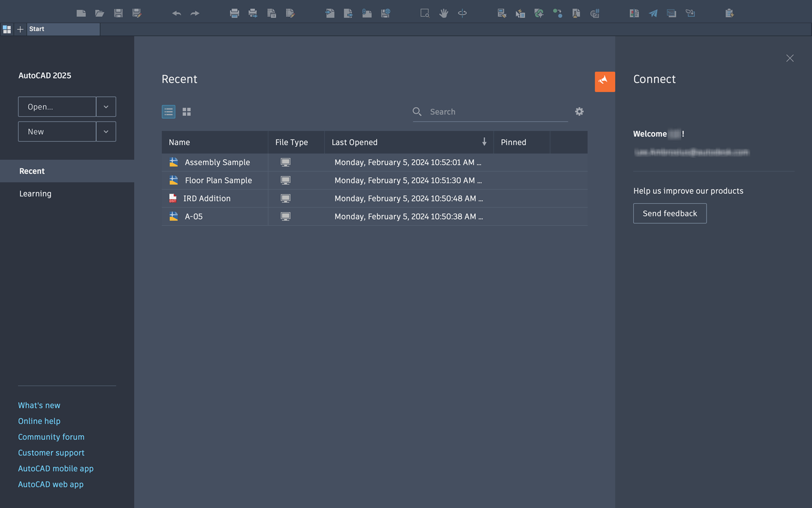
Task: Click the Open folder toolbar icon
Action: [x=100, y=13]
